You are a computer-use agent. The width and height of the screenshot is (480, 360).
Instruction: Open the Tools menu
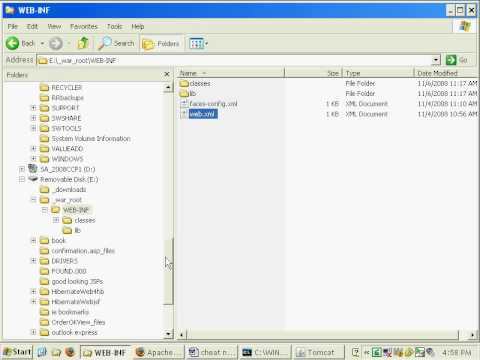point(114,26)
